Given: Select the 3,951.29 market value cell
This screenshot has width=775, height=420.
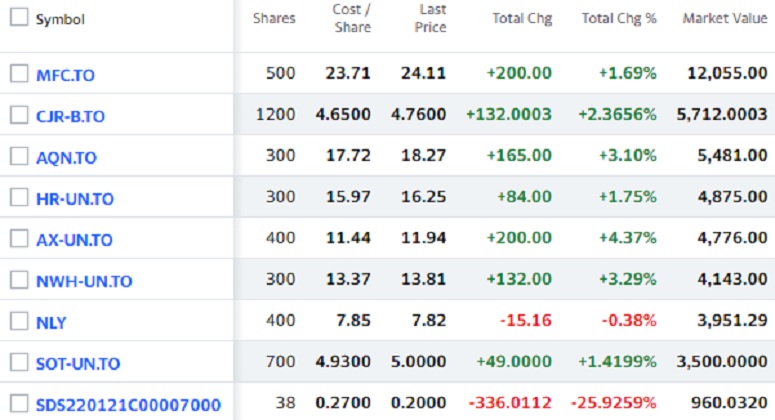Looking at the screenshot, I should click(x=732, y=320).
